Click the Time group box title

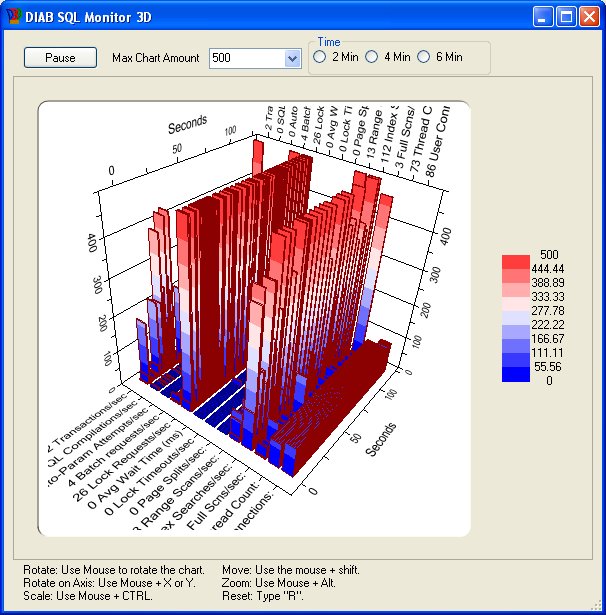(x=329, y=42)
